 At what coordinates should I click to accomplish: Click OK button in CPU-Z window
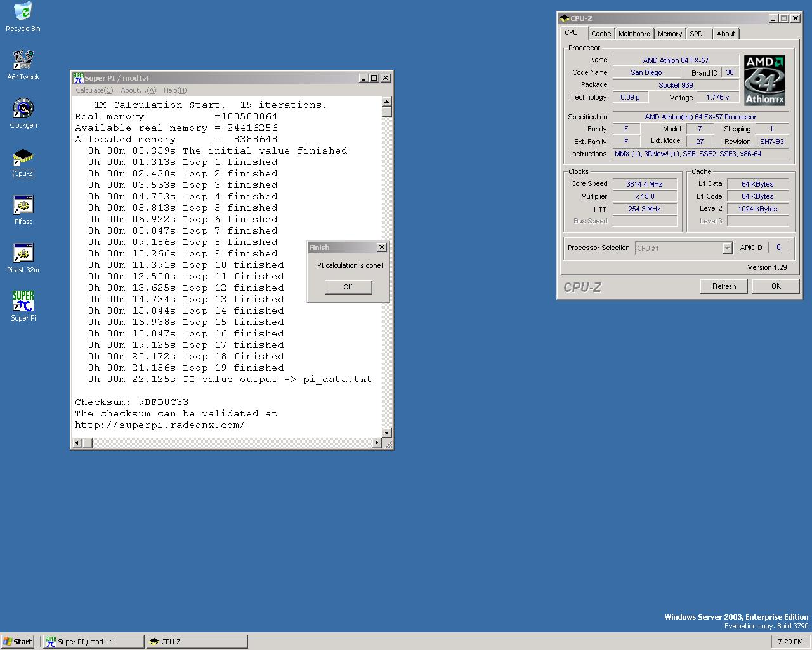click(776, 286)
